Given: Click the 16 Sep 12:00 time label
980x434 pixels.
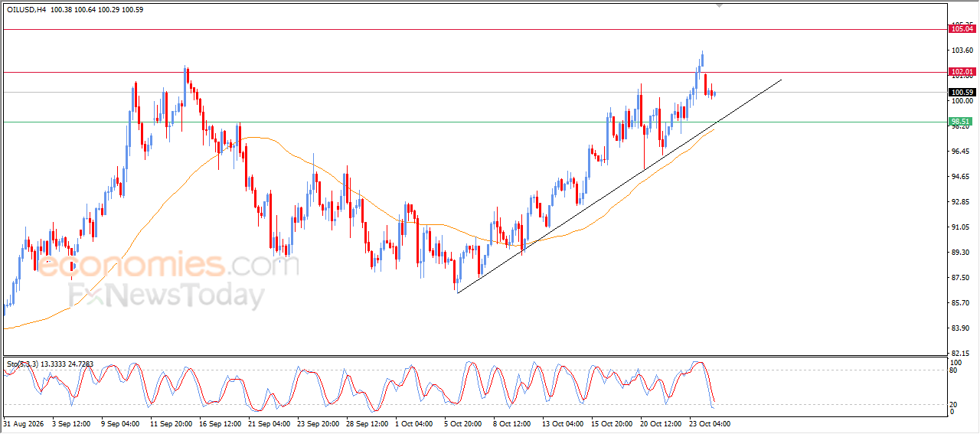Looking at the screenshot, I should 220,423.
